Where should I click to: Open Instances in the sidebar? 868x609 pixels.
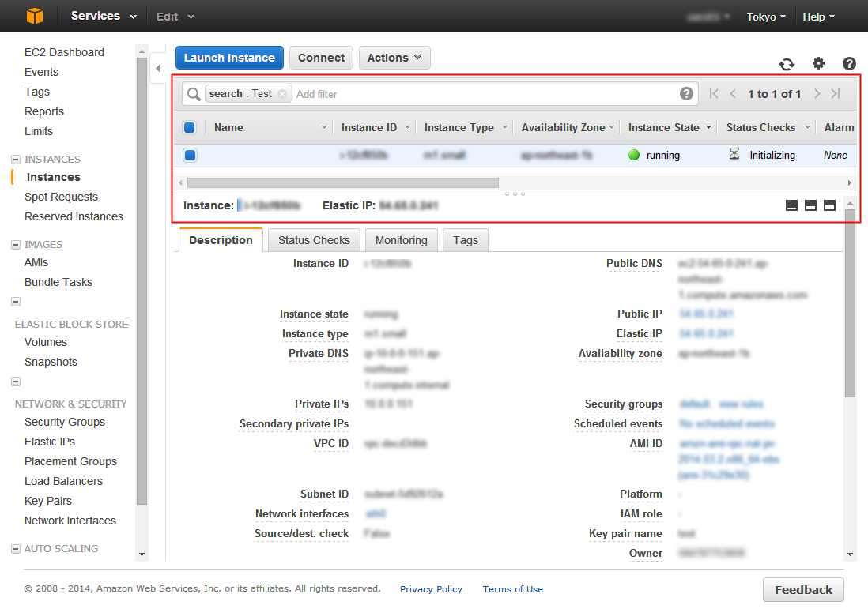click(54, 177)
